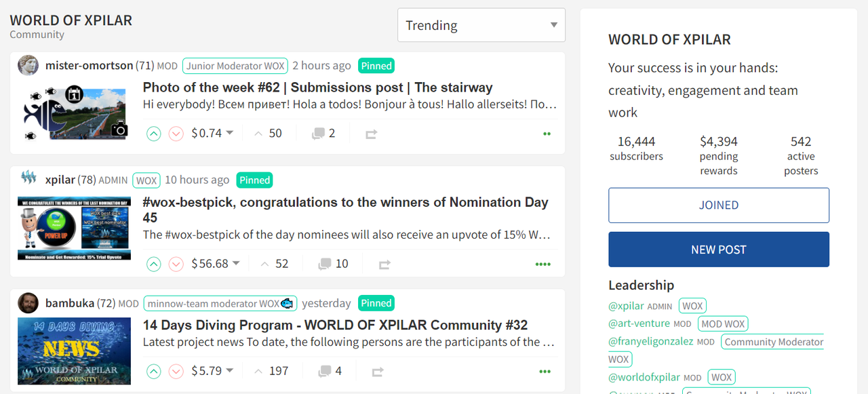Show voters list with 197 votes
The height and width of the screenshot is (394, 868).
pos(271,372)
